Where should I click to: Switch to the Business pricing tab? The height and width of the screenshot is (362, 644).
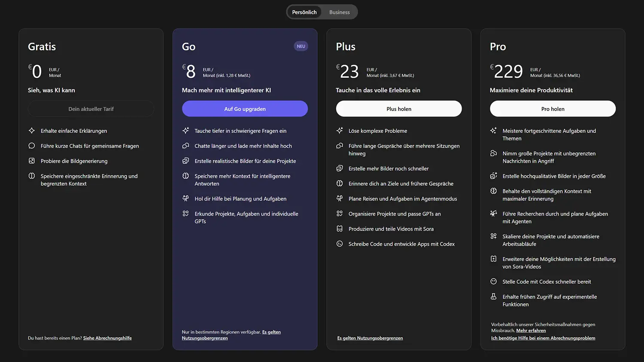(339, 12)
